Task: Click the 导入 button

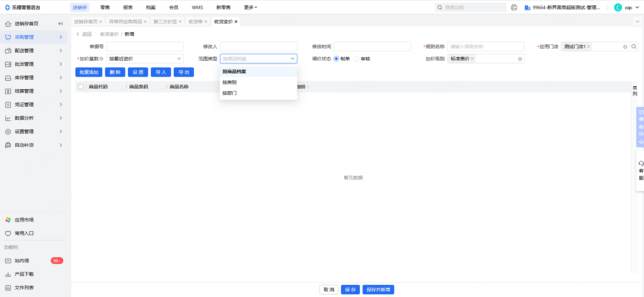Action: 161,72
